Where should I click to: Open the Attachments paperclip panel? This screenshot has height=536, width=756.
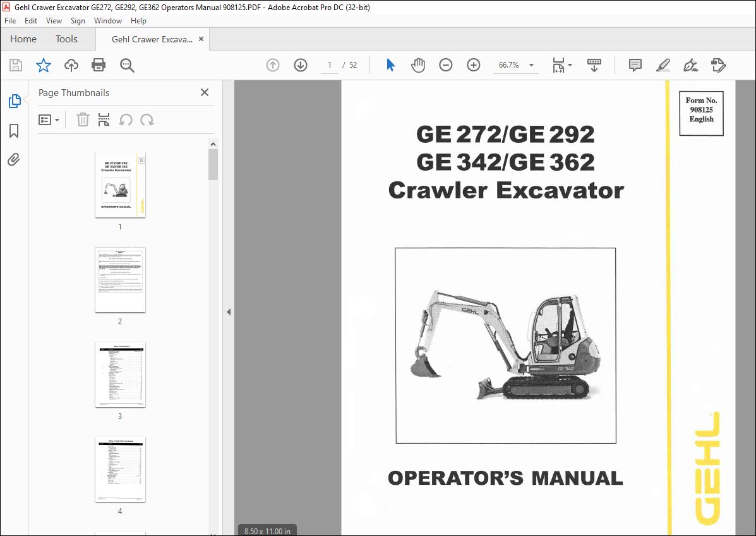click(14, 160)
